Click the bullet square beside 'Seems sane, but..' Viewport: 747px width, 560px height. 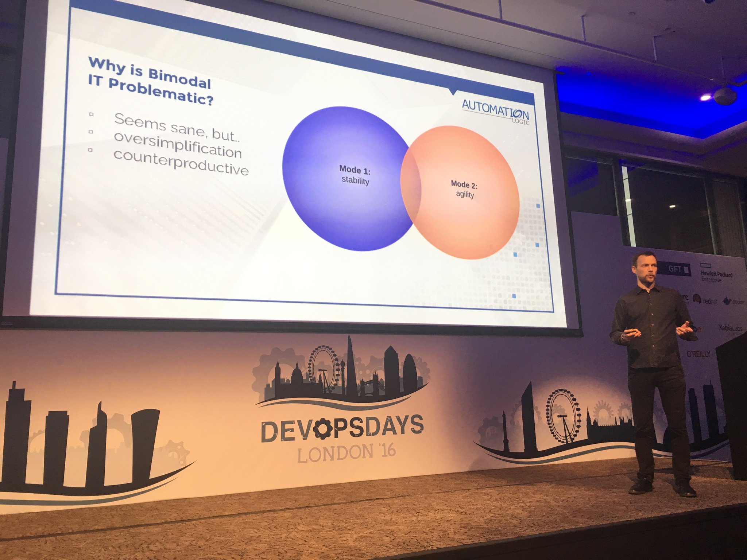(x=91, y=114)
